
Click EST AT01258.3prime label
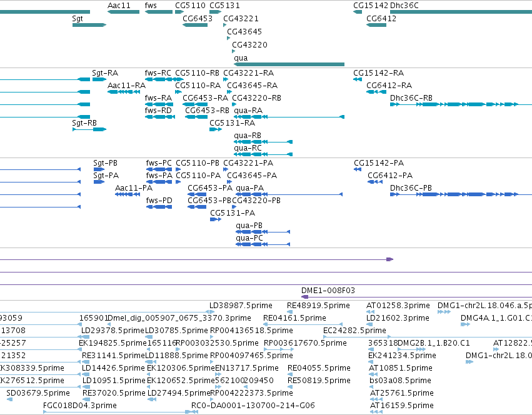(398, 306)
